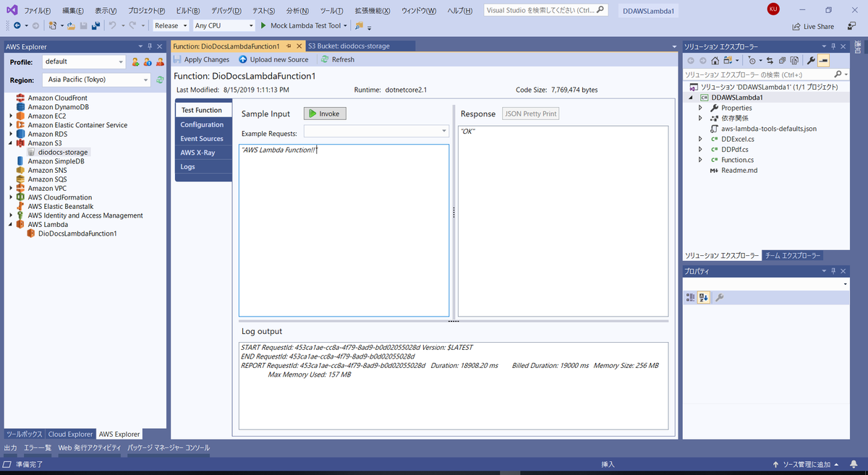The image size is (868, 475).
Task: Close the Function DioDocsLambdaFunction1 tab
Action: [x=299, y=46]
